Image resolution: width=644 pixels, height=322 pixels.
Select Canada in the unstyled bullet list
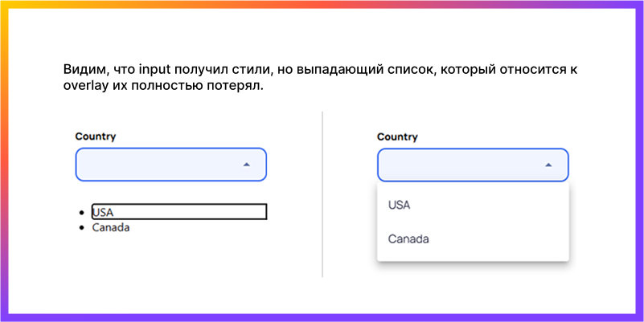click(x=111, y=227)
